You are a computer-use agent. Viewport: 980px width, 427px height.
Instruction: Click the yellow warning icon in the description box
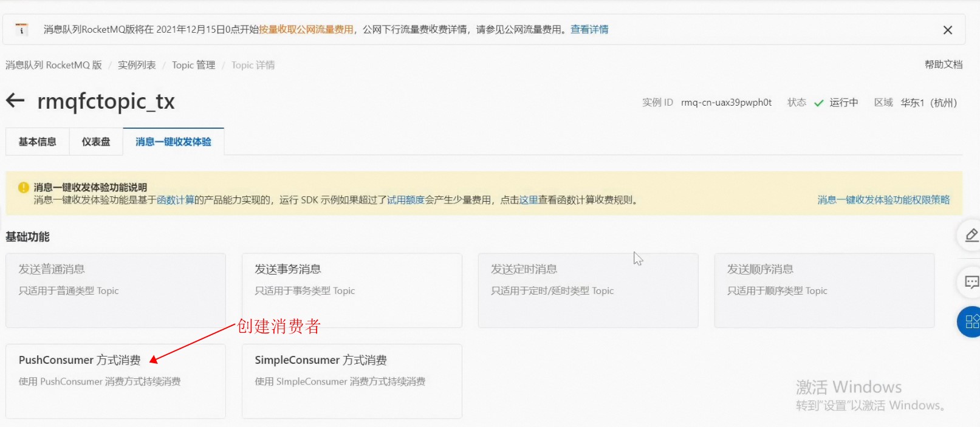click(x=24, y=187)
